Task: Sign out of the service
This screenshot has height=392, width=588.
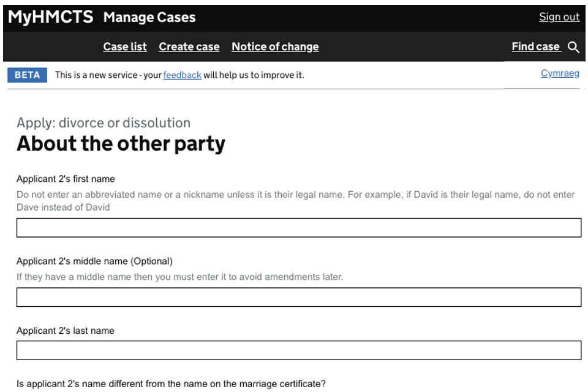Action: [x=559, y=17]
